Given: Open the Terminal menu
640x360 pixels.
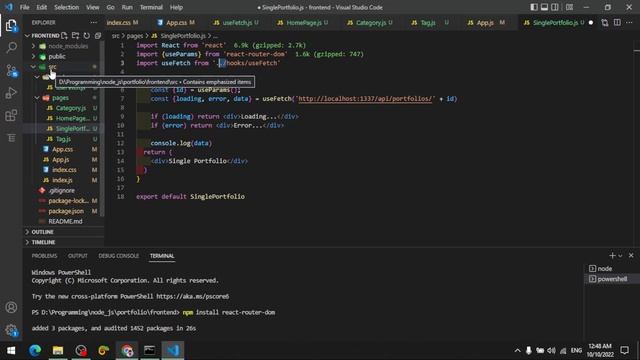Looking at the screenshot, I should tap(151, 7).
